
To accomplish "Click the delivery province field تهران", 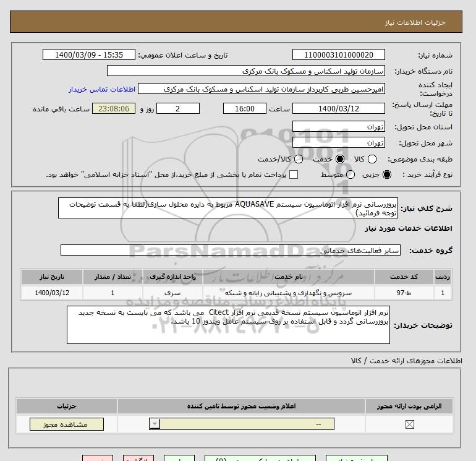I will [x=339, y=126].
